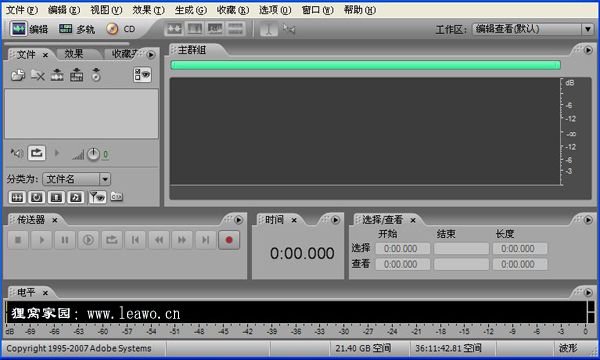Select the time selection I-beam tool

click(269, 29)
